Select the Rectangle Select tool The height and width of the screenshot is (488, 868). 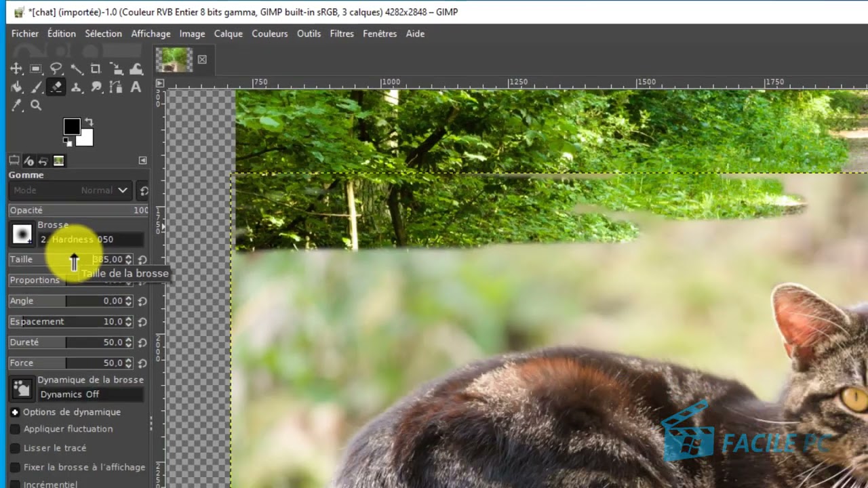click(36, 68)
